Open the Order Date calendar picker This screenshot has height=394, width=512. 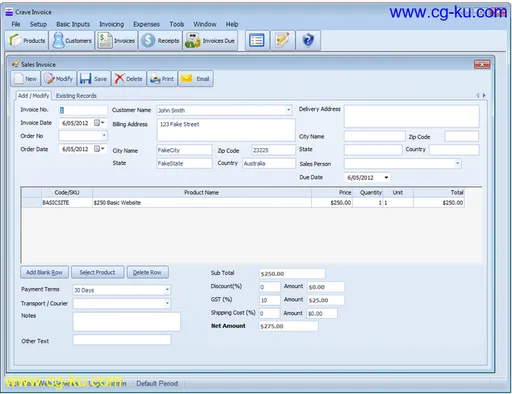(99, 149)
